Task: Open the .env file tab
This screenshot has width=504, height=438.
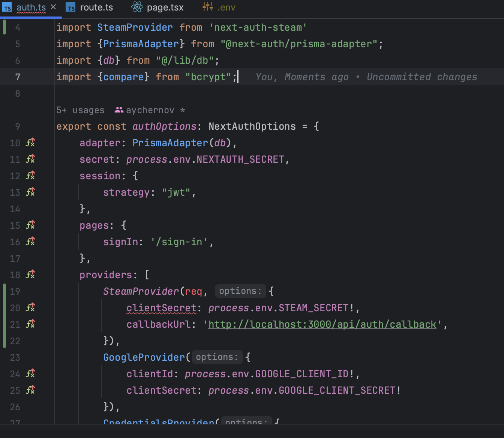Action: click(x=225, y=6)
